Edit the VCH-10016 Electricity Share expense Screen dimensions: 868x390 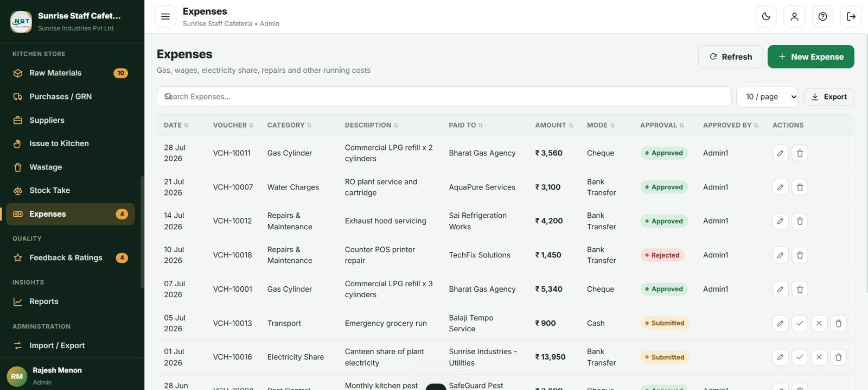tap(780, 357)
